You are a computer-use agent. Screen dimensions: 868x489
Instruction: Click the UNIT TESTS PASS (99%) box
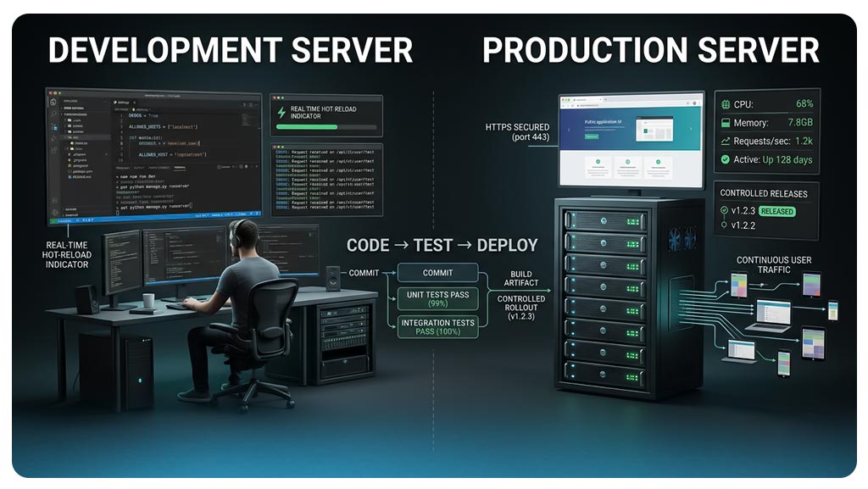438,298
